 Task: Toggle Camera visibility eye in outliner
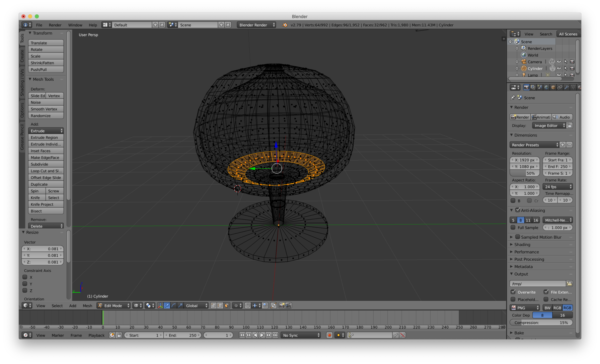[559, 62]
